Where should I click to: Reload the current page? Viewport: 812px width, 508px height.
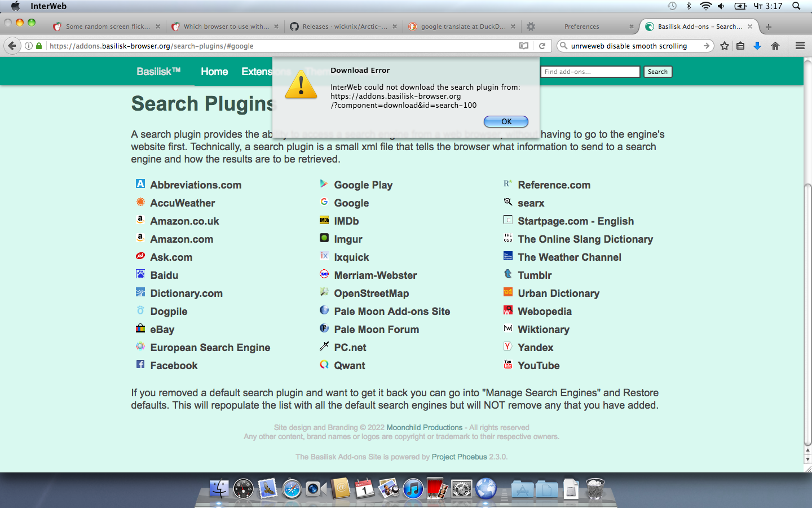[x=542, y=46]
